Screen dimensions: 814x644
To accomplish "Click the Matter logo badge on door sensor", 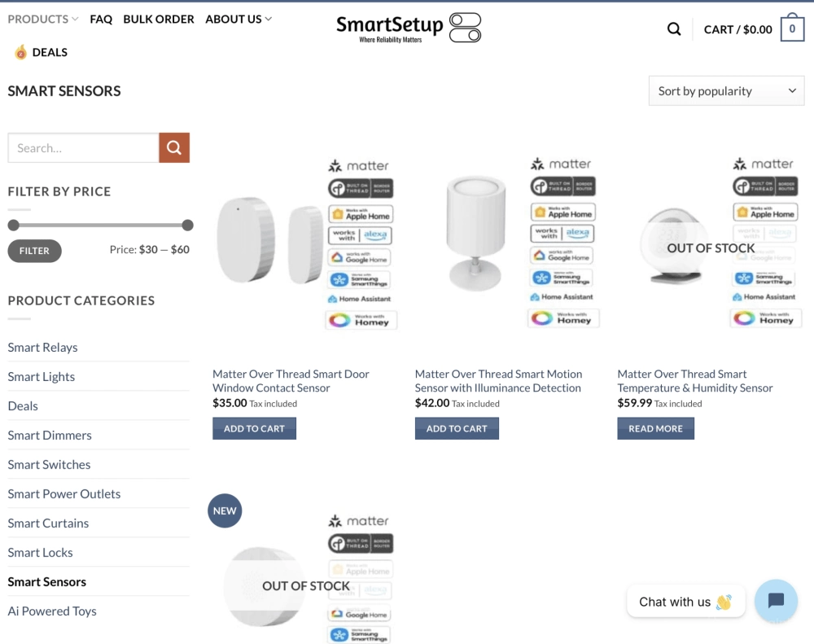I will [359, 164].
